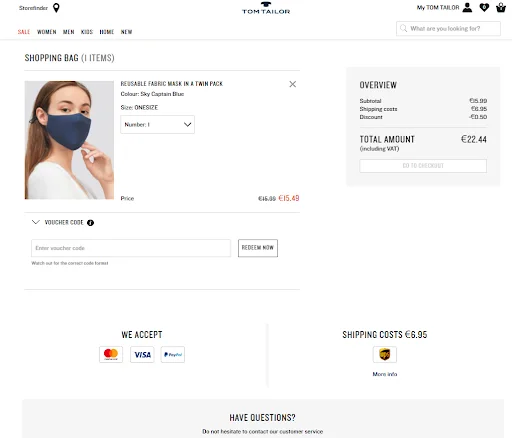This screenshot has height=438, width=512.
Task: Click the Tom Tailor logo
Action: (x=266, y=8)
